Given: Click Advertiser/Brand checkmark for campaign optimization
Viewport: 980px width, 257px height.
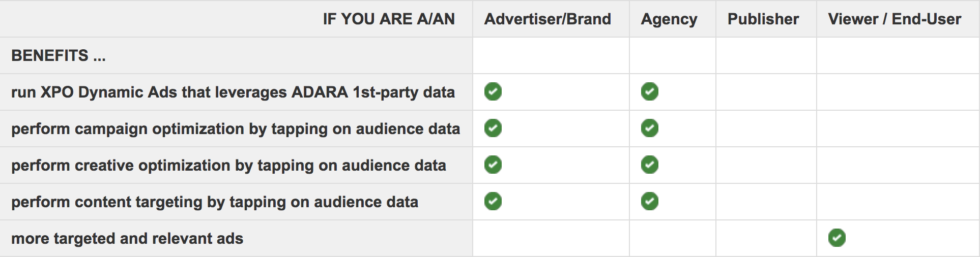Looking at the screenshot, I should click(x=493, y=128).
